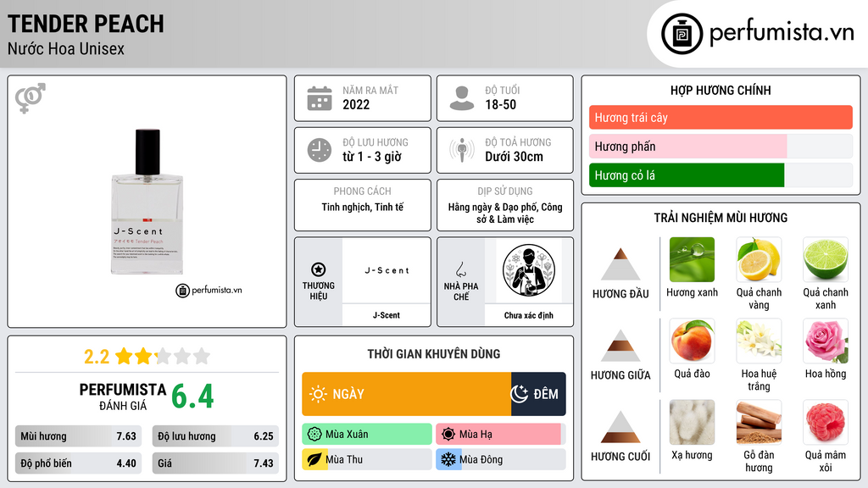
Task: Click the 'từ 1 - 3 giờ' longevity value
Action: [372, 157]
